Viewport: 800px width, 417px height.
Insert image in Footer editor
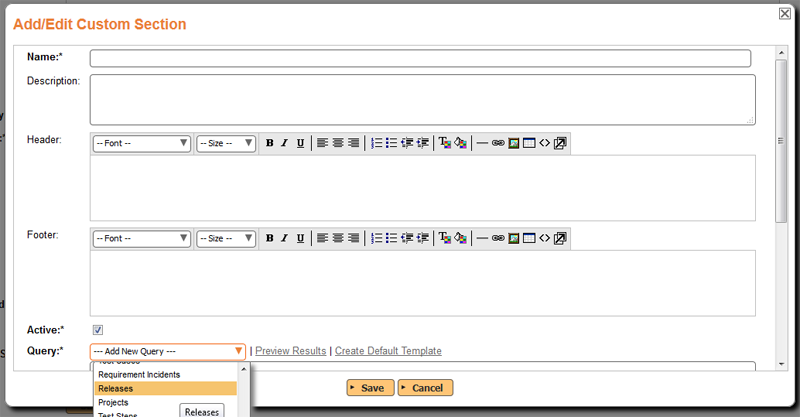coord(514,239)
